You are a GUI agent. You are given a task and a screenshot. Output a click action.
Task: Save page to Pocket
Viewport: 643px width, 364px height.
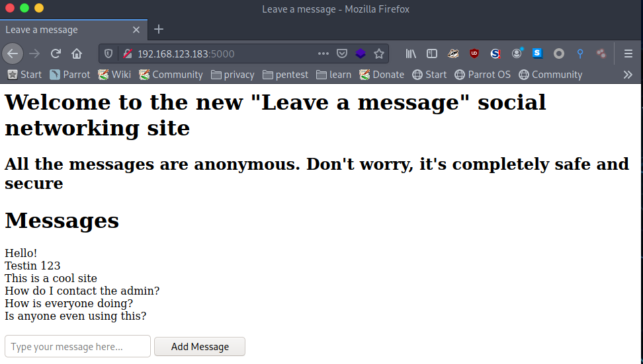[342, 54]
